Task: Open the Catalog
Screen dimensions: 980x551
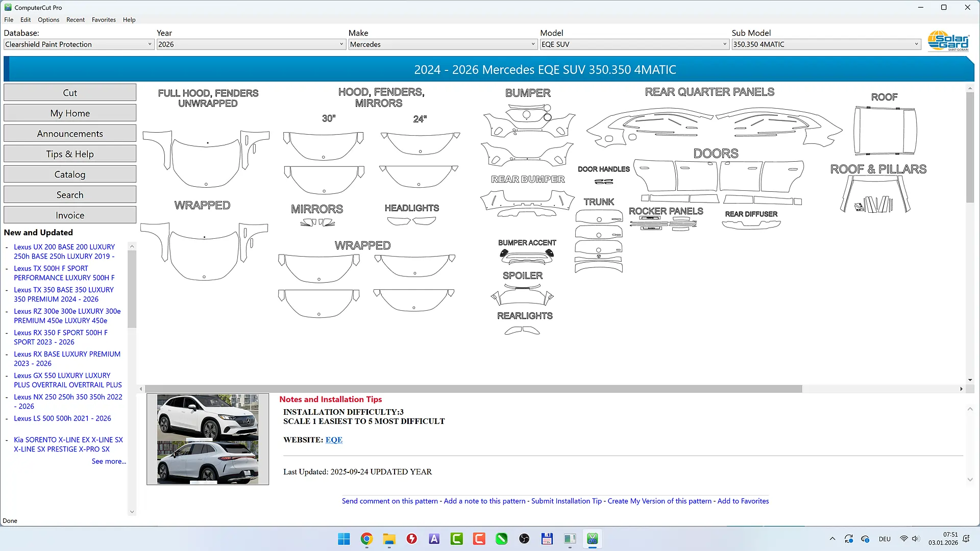Action: (70, 174)
